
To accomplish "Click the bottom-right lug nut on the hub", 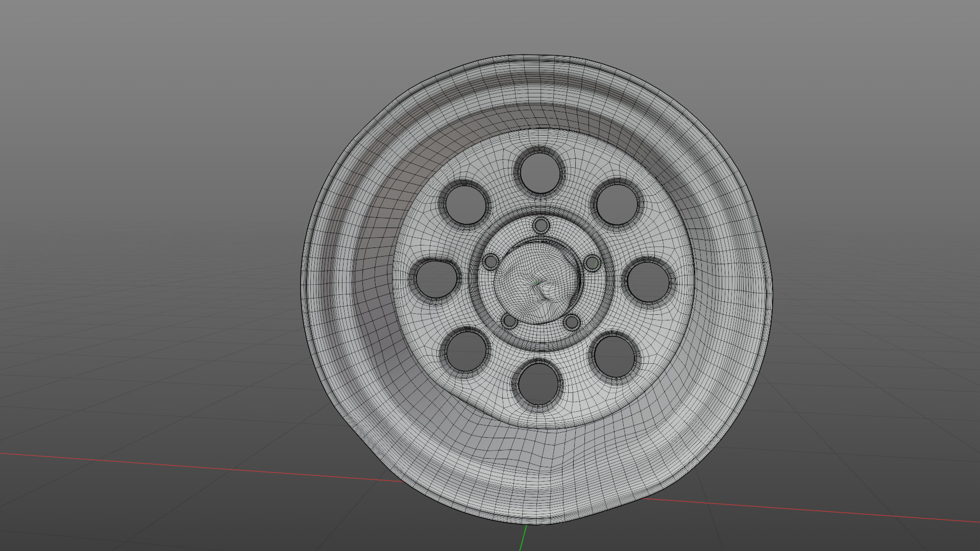I will 572,322.
